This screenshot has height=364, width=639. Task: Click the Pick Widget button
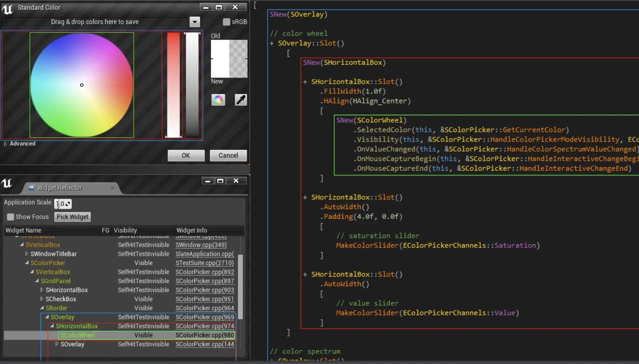pyautogui.click(x=72, y=217)
